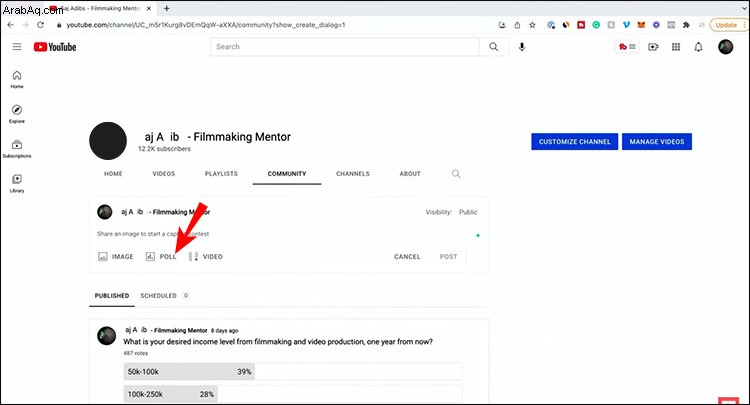Viewport: 750px width, 405px height.
Task: Start voice search with the microphone
Action: click(x=522, y=47)
